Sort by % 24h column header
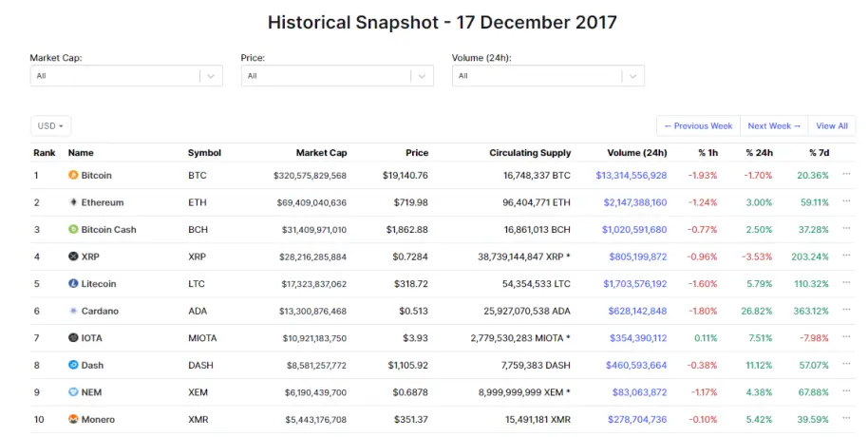868x437 pixels. (759, 153)
